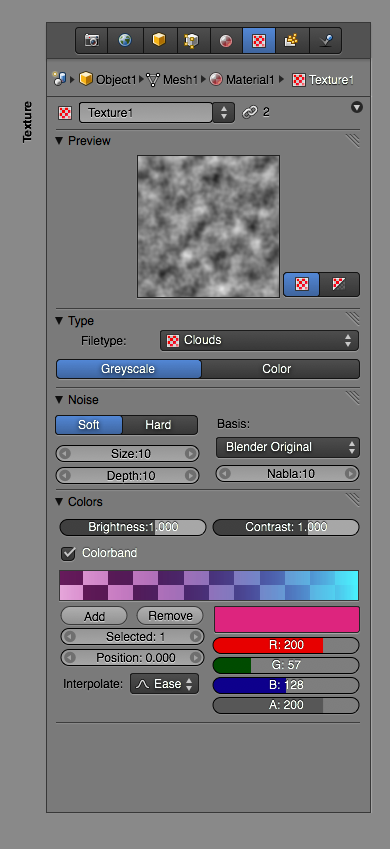Image resolution: width=390 pixels, height=849 pixels.
Task: Click the Brightness slider
Action: (x=133, y=527)
